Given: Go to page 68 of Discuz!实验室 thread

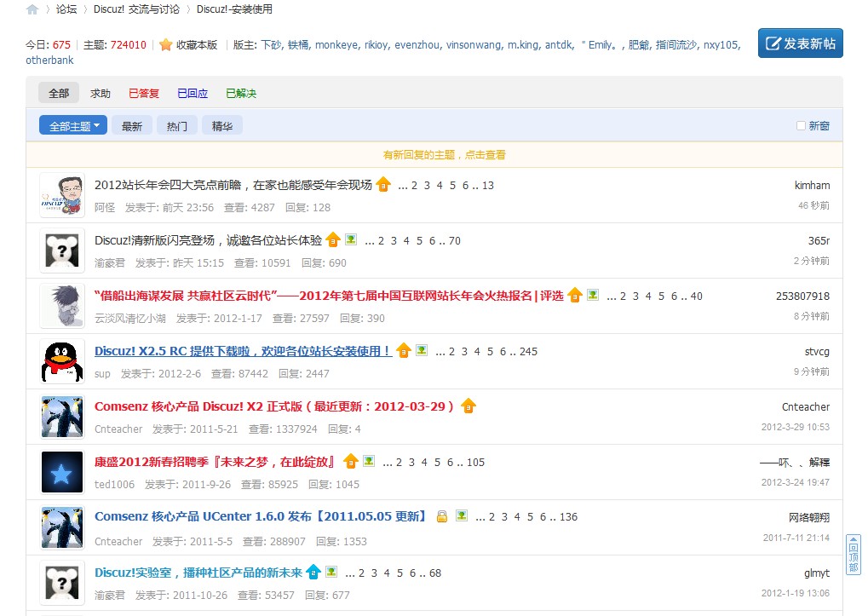Looking at the screenshot, I should (x=435, y=573).
